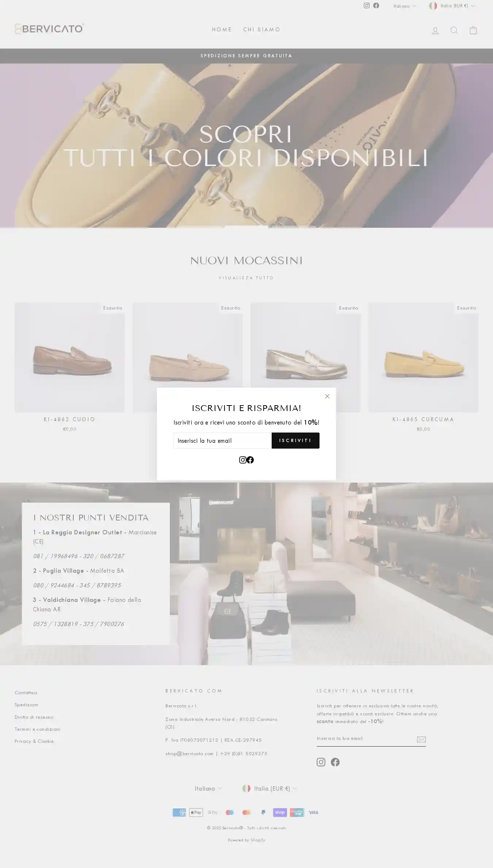Click the Instagram icon in popup
The image size is (493, 868).
(242, 460)
